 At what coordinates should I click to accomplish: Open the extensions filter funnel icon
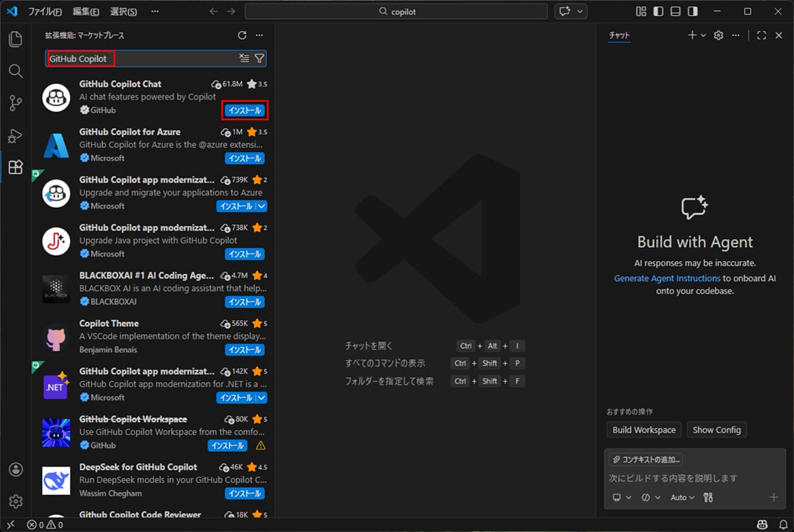point(259,58)
